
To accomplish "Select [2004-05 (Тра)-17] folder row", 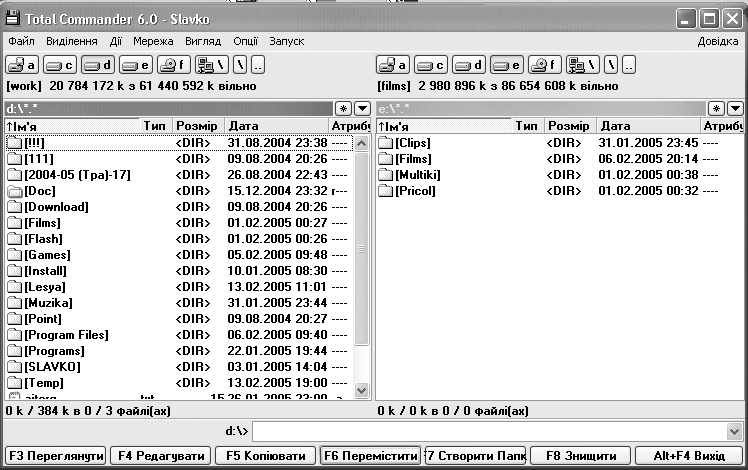I will click(179, 175).
